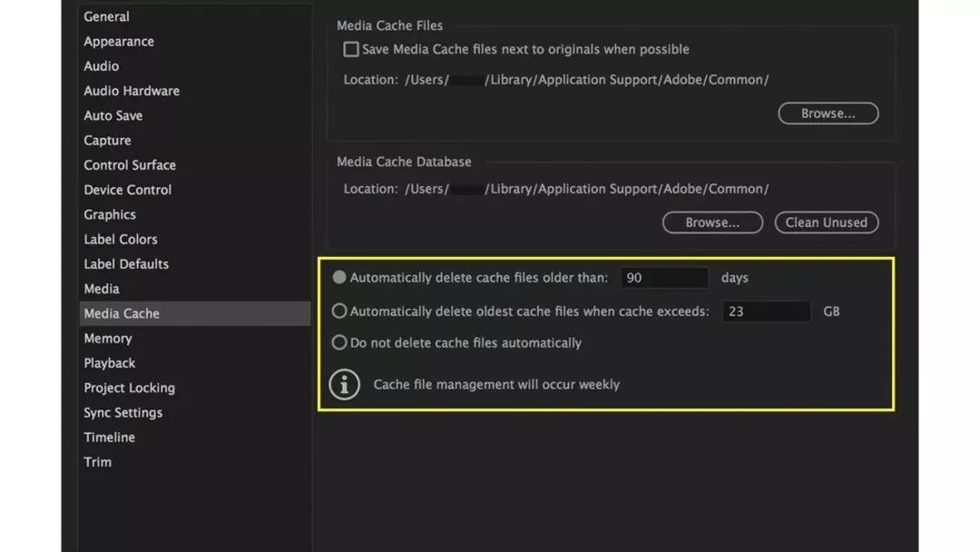Click the Media Cache Database location path
980x552 pixels.
click(587, 189)
